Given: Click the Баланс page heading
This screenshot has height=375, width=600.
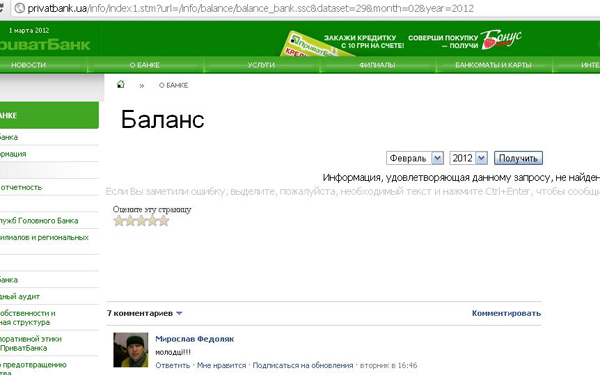Looking at the screenshot, I should pyautogui.click(x=163, y=119).
